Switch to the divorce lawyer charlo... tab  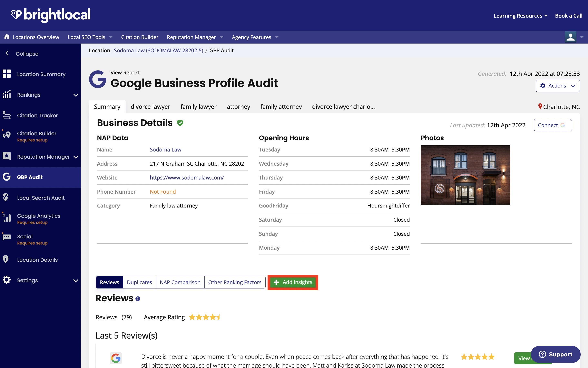[x=343, y=107]
